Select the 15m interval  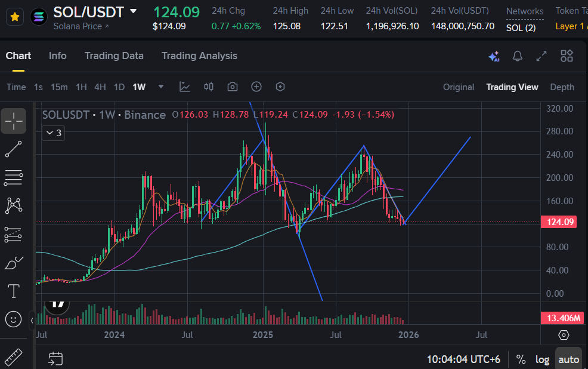pos(59,87)
